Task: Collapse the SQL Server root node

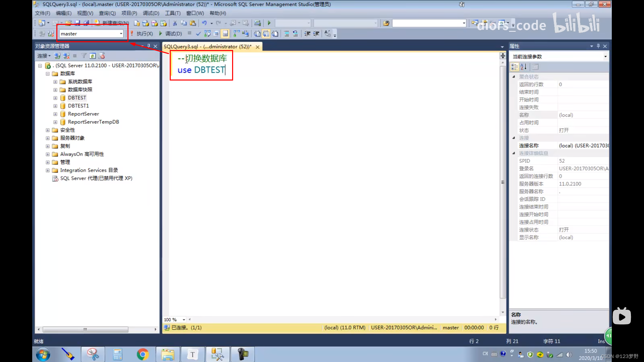Action: tap(40, 65)
